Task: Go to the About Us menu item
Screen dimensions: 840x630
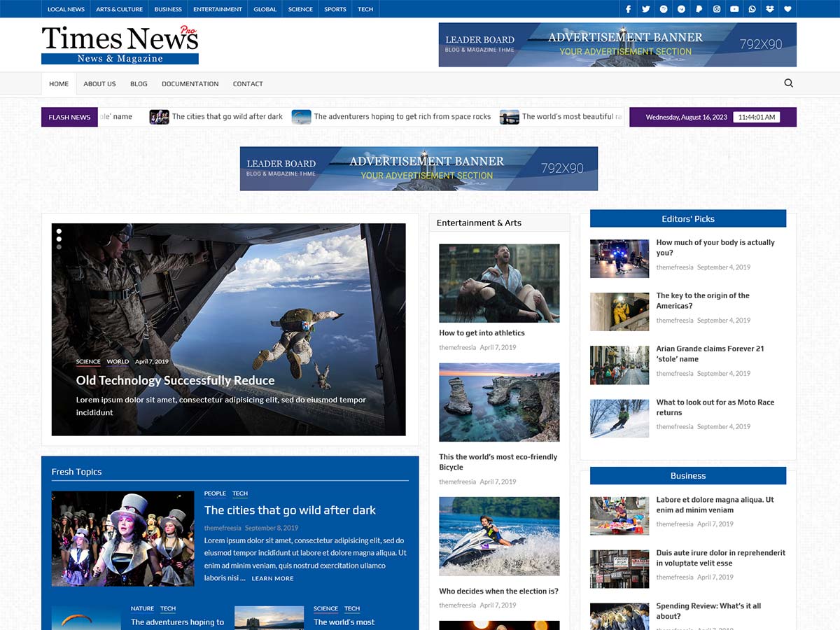Action: pyautogui.click(x=99, y=84)
